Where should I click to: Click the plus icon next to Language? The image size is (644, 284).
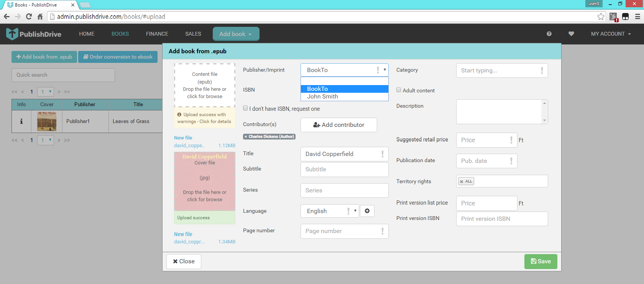pos(367,211)
